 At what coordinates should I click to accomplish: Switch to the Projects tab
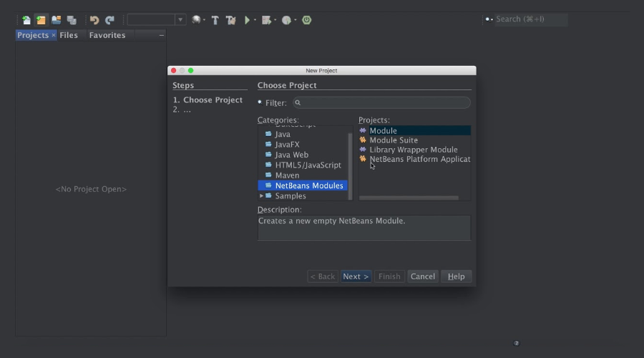[33, 35]
